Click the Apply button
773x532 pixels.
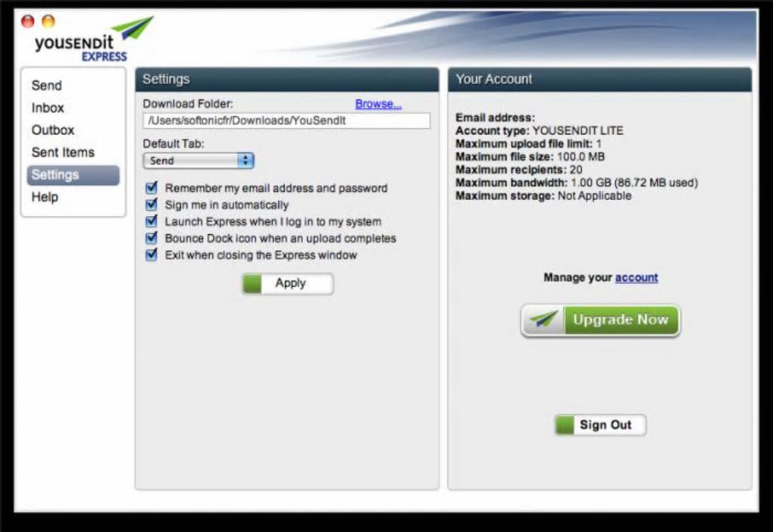coord(288,283)
